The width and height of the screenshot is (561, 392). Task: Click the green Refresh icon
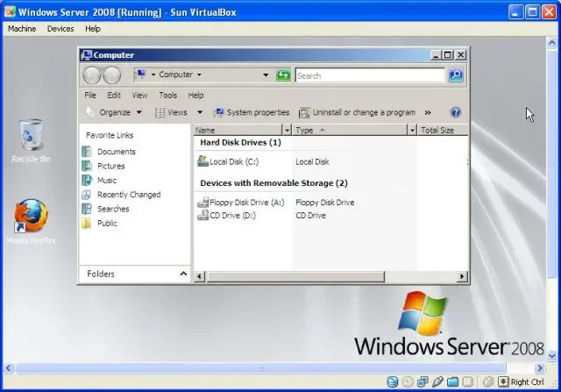[283, 75]
